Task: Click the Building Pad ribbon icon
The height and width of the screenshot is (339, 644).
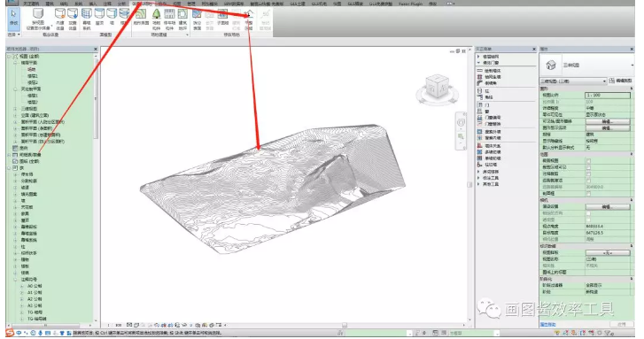Action: pos(182,14)
